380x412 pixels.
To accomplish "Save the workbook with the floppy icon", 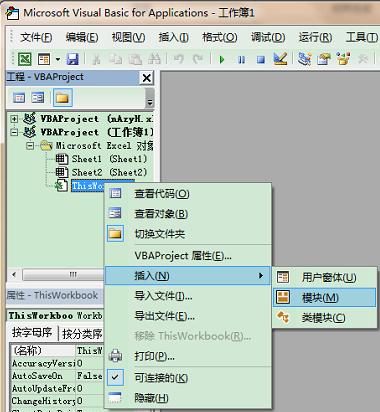I will [x=72, y=59].
